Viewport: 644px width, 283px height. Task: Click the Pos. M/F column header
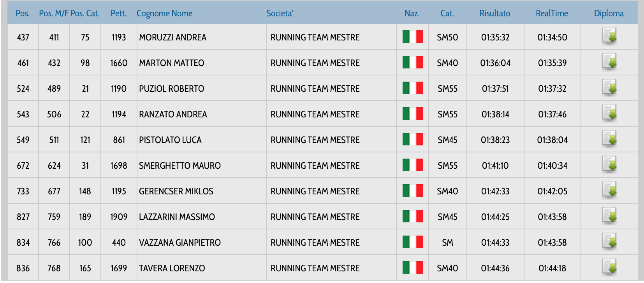point(54,13)
